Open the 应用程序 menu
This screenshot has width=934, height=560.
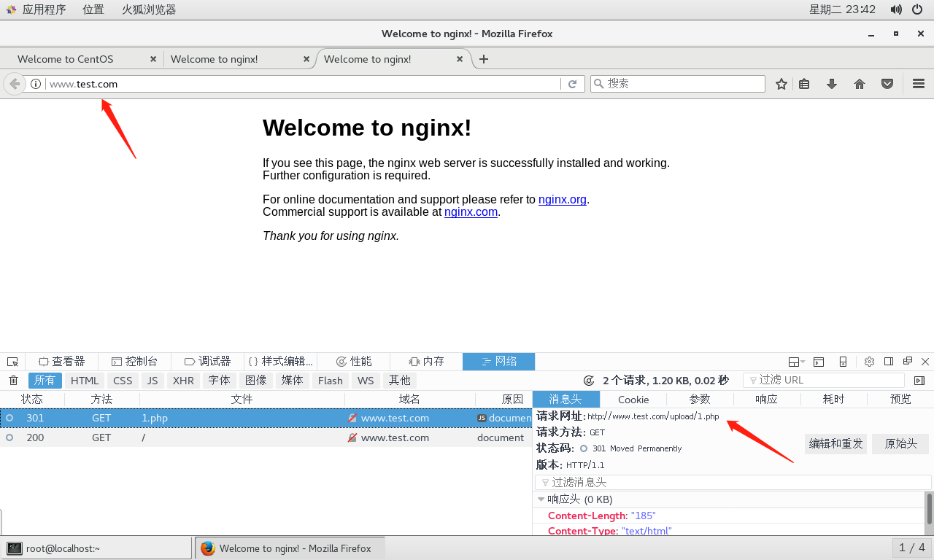pyautogui.click(x=36, y=9)
